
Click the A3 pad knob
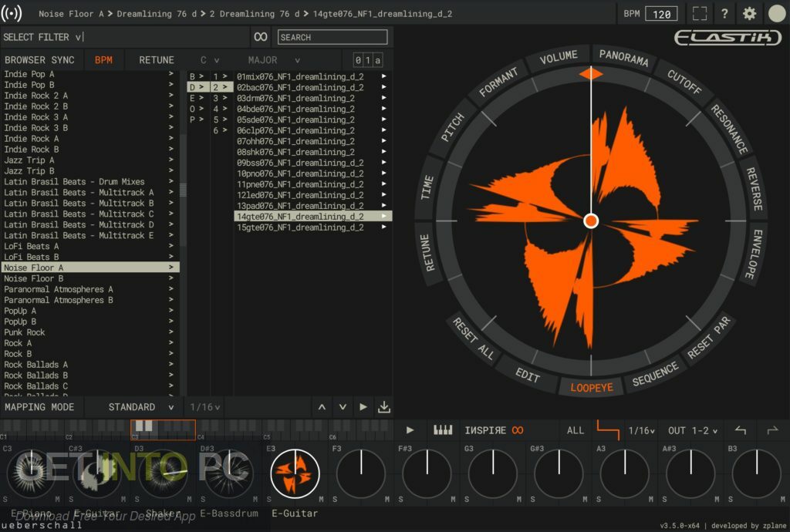(624, 473)
